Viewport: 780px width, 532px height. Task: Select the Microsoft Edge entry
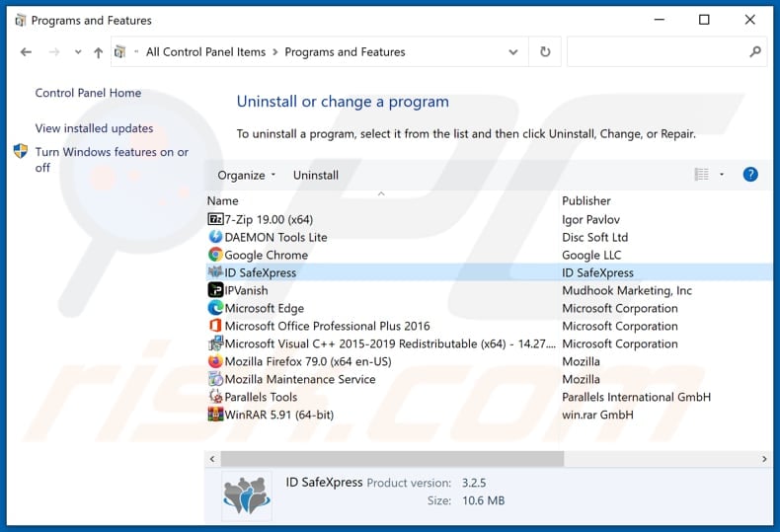pos(265,308)
